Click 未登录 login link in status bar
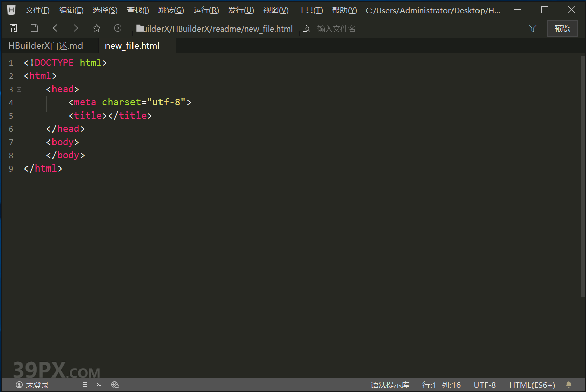 33,385
